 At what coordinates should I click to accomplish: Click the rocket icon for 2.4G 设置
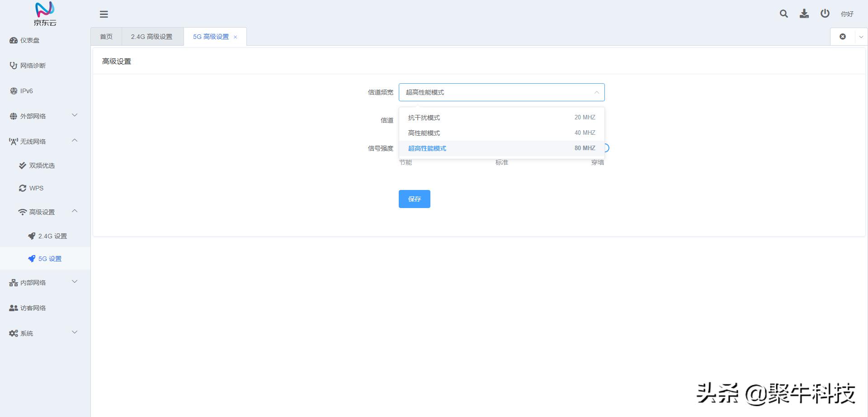click(32, 236)
